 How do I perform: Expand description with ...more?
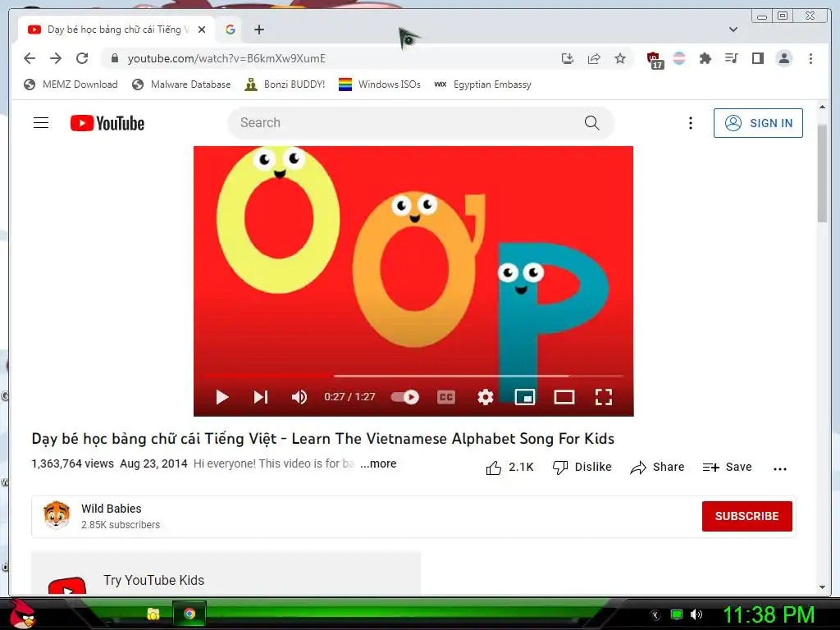378,463
